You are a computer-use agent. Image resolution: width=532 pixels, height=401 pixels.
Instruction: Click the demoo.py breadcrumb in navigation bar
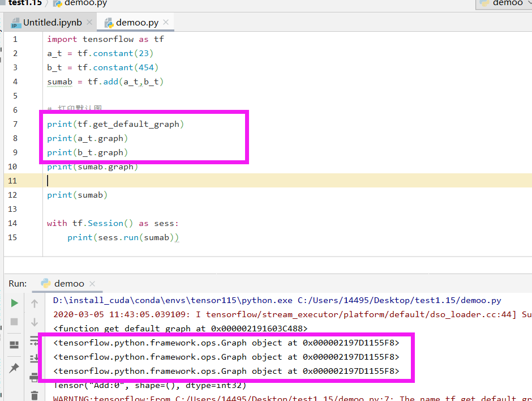80,3
